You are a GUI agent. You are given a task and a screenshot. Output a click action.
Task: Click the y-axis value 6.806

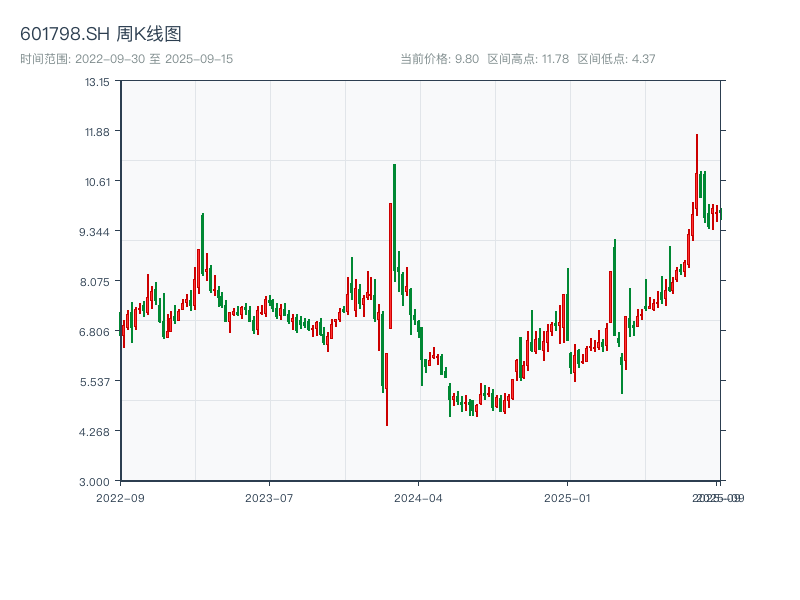pos(94,332)
